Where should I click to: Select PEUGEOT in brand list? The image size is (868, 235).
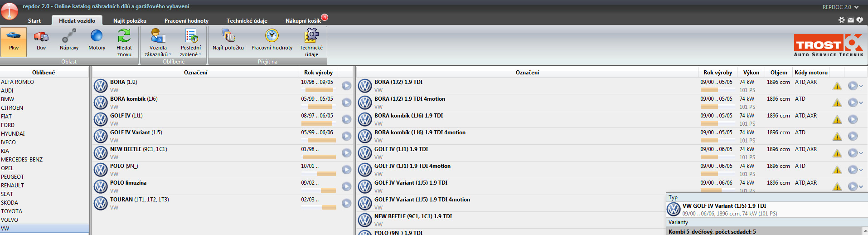[44, 177]
